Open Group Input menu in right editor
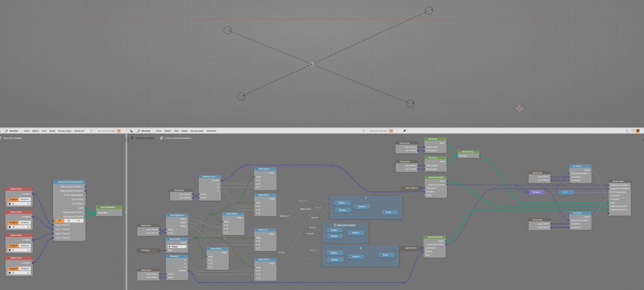 [x=196, y=131]
